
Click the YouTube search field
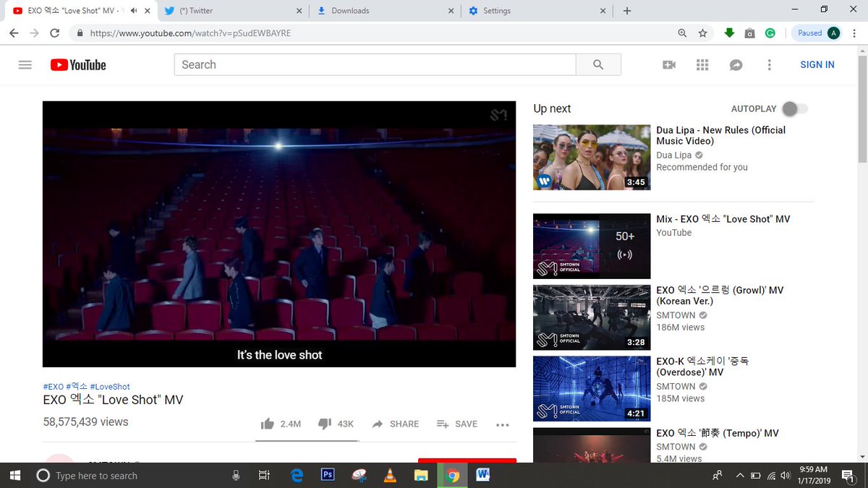tap(375, 65)
